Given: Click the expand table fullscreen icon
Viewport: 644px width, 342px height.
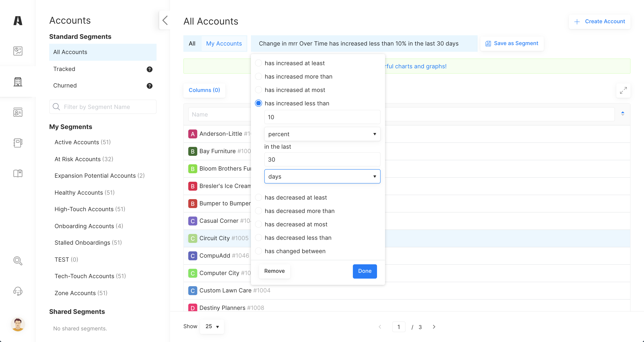Looking at the screenshot, I should click(x=623, y=90).
